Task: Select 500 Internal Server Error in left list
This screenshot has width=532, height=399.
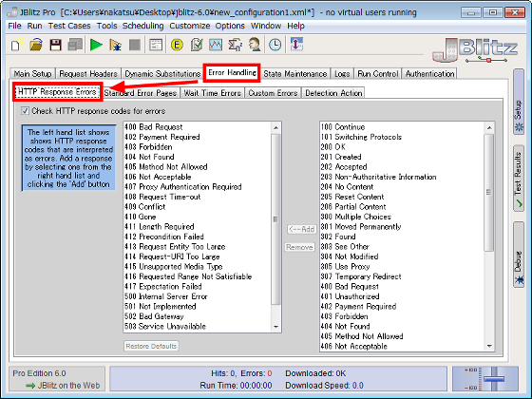Action: pos(198,296)
